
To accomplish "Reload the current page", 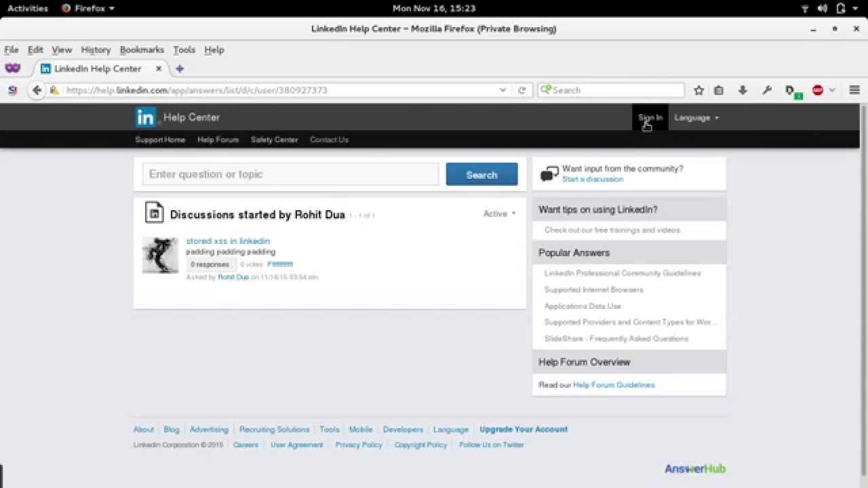I will pyautogui.click(x=521, y=90).
